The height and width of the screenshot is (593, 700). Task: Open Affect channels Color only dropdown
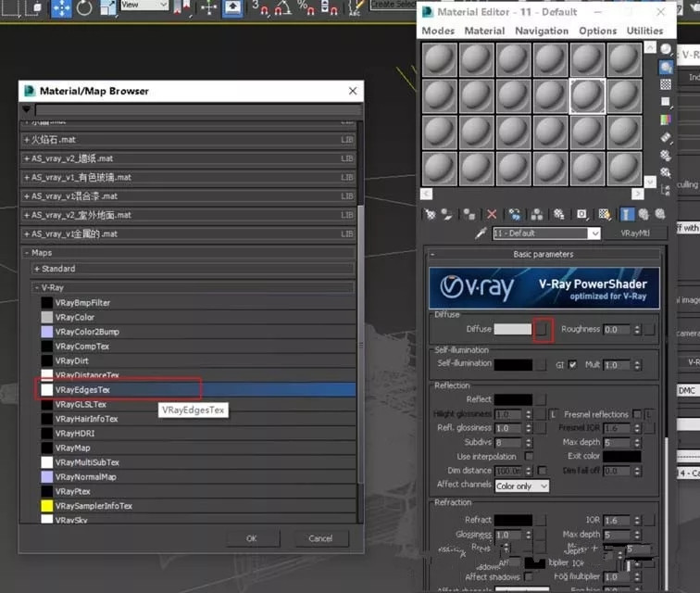click(522, 486)
